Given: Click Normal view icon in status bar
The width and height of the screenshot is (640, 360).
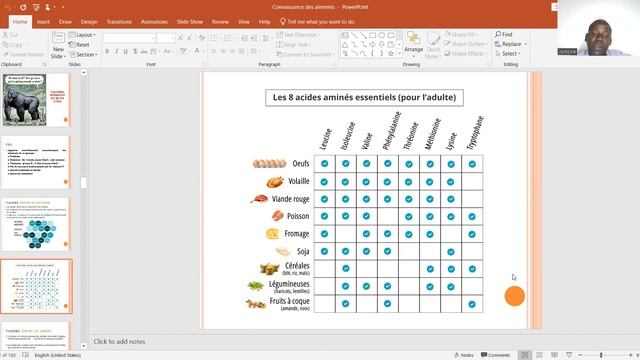Looking at the screenshot, I should 525,355.
